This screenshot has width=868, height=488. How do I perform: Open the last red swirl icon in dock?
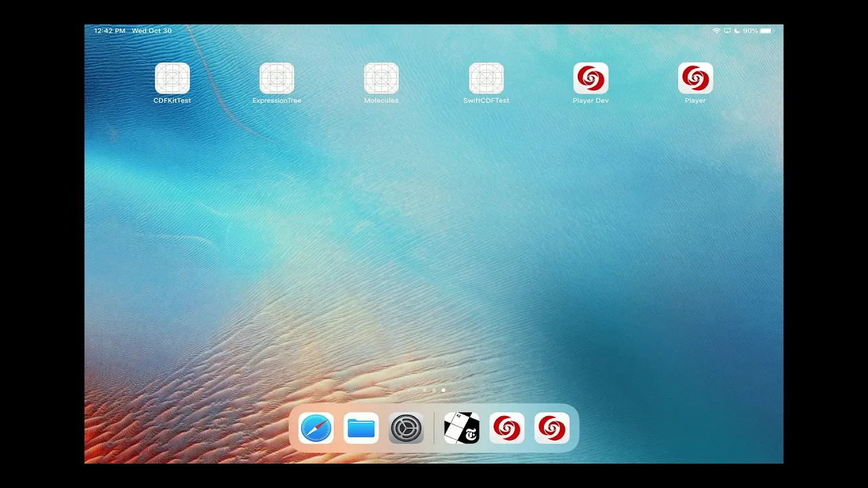click(x=552, y=428)
